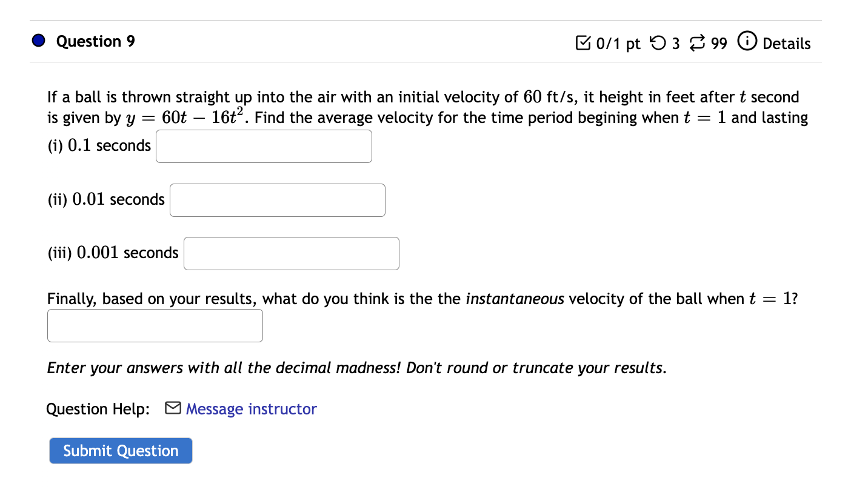
Task: Click the envelope icon next to Message instructor
Action: 172,408
